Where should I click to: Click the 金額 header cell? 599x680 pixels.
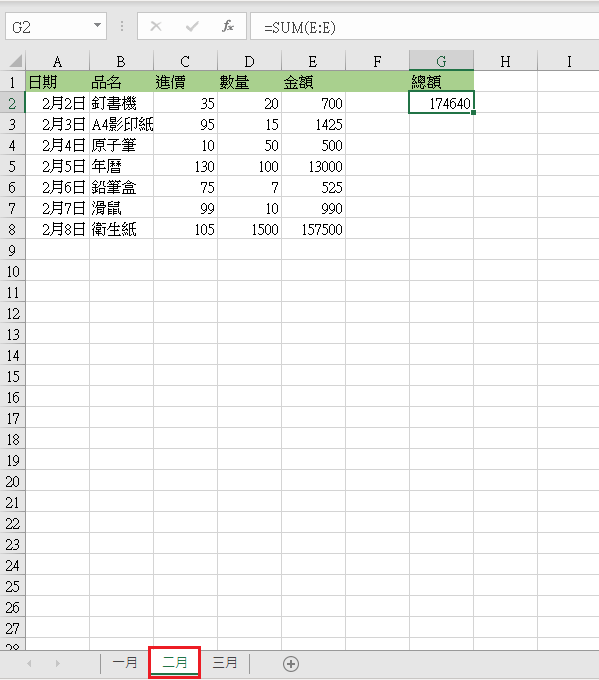[x=313, y=82]
